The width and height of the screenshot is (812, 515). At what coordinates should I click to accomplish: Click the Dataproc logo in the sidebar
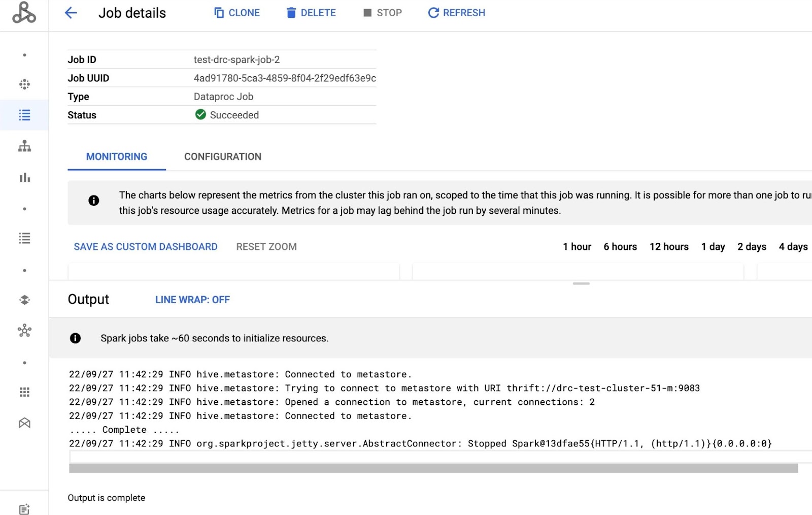coord(24,13)
